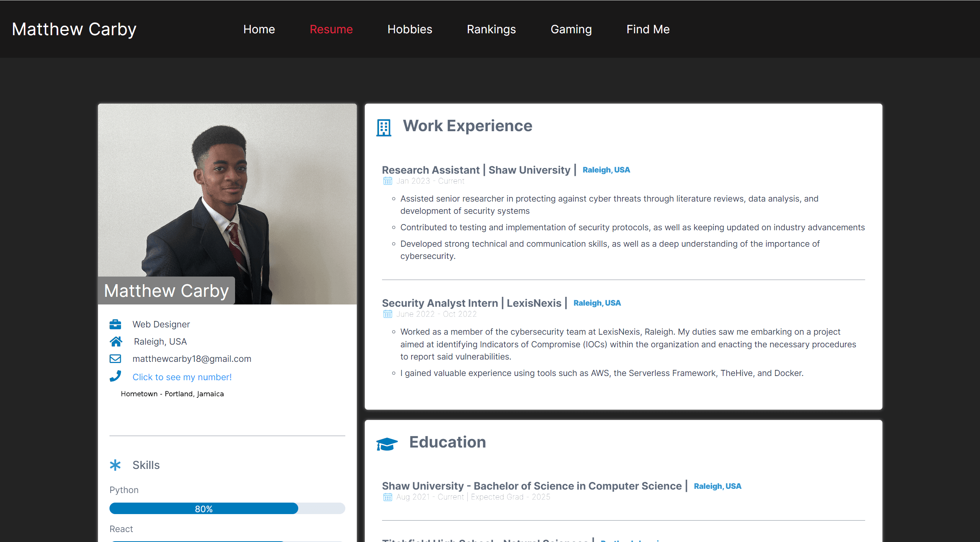Click the phone icon
The width and height of the screenshot is (980, 542).
tap(115, 376)
